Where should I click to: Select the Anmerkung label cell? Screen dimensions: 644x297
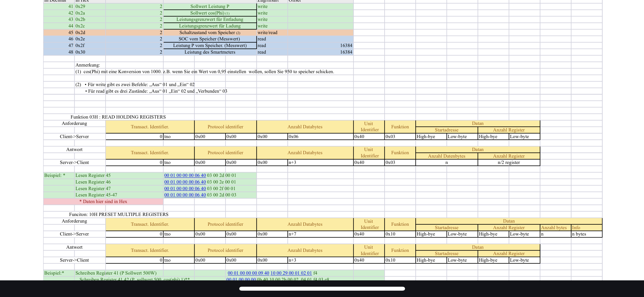coord(88,65)
